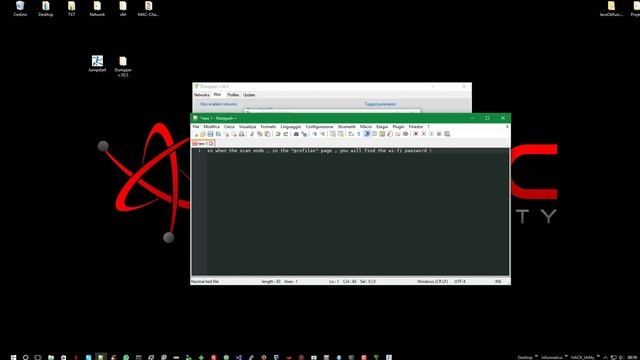Select the Dumpper v.50.5 desktop folder

[x=123, y=66]
